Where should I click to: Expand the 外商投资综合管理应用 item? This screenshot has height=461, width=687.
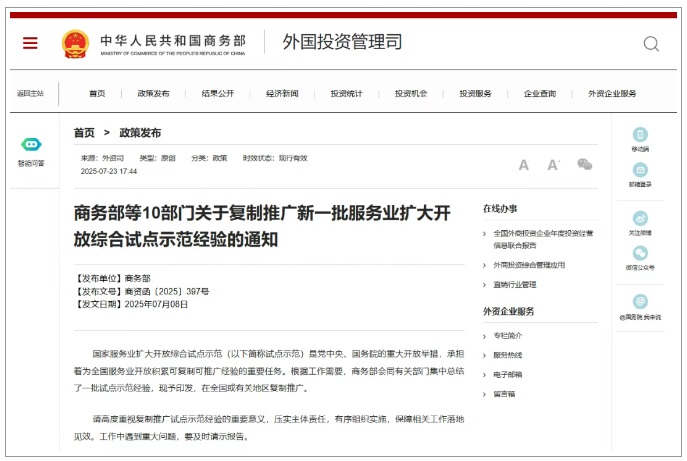click(x=528, y=265)
